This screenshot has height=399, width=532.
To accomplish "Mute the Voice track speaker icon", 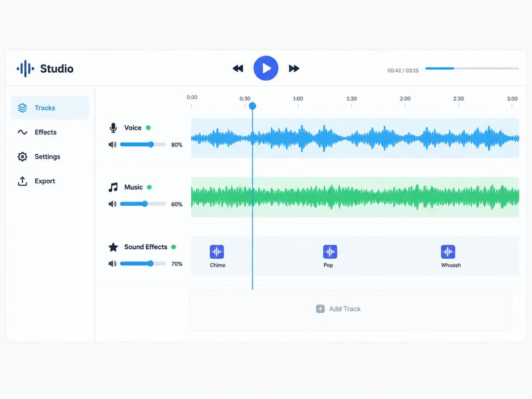I will pyautogui.click(x=112, y=144).
